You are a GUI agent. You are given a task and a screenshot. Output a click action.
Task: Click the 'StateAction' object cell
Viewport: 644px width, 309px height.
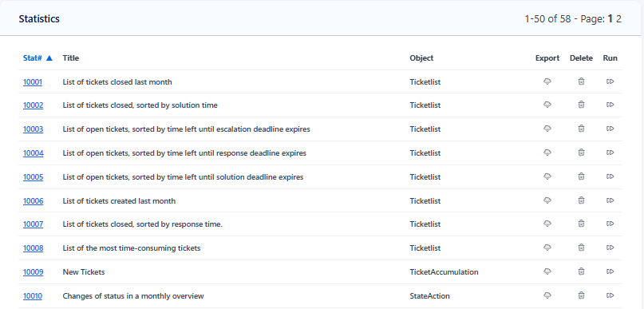429,295
